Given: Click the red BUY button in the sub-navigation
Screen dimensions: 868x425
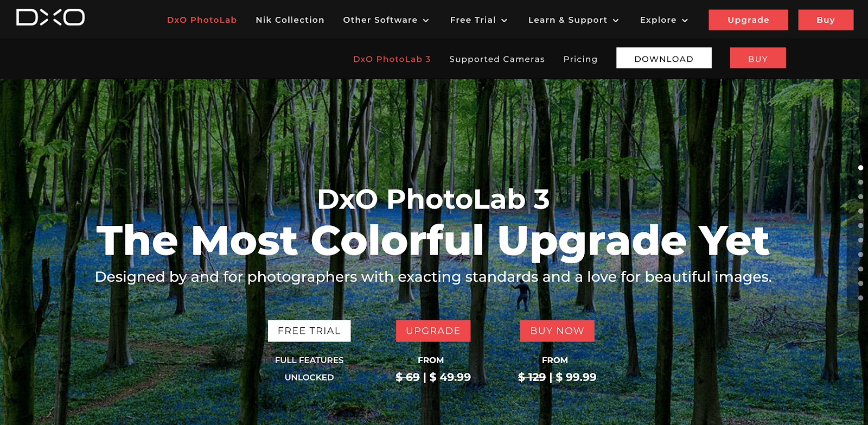Looking at the screenshot, I should 758,58.
